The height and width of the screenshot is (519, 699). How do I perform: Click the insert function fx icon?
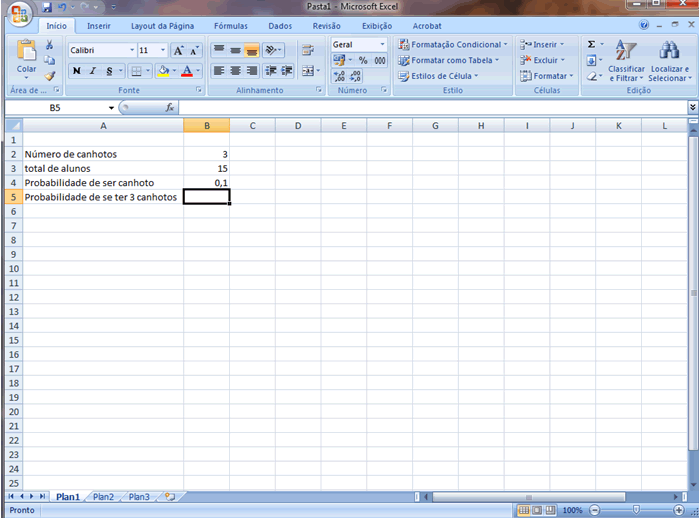(x=170, y=107)
